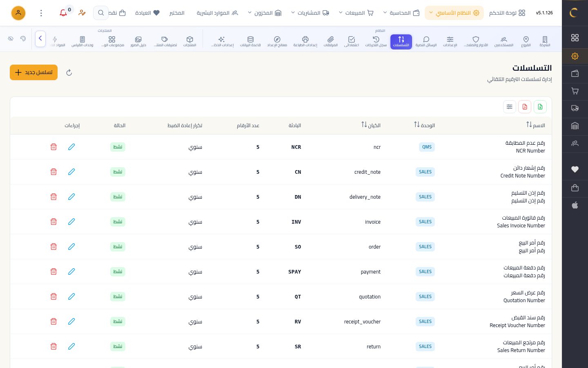Sort the table by Name (الاسم) column
Image resolution: width=588 pixels, height=368 pixels.
pos(535,125)
